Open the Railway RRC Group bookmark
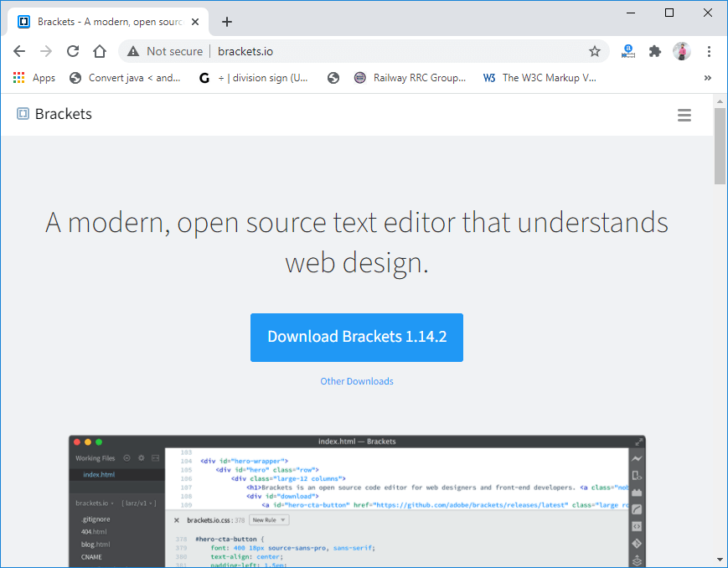Viewport: 728px width, 568px height. 410,78
